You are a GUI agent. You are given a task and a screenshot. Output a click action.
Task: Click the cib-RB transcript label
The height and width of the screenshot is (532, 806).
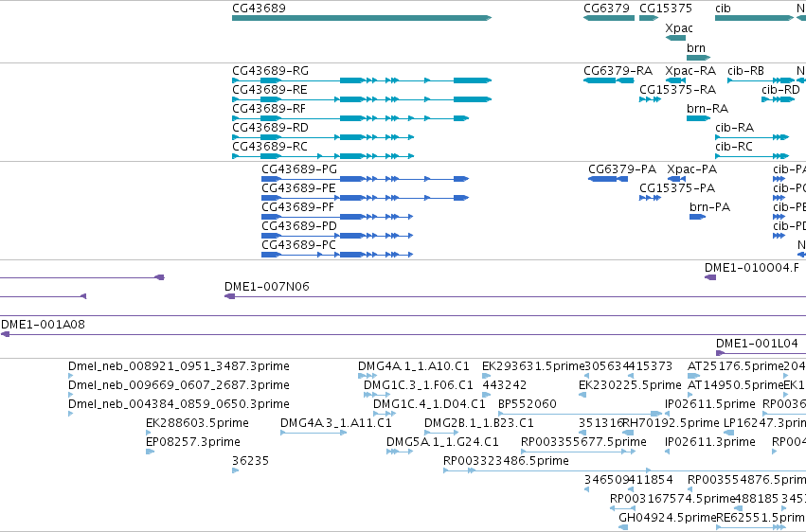click(x=746, y=71)
